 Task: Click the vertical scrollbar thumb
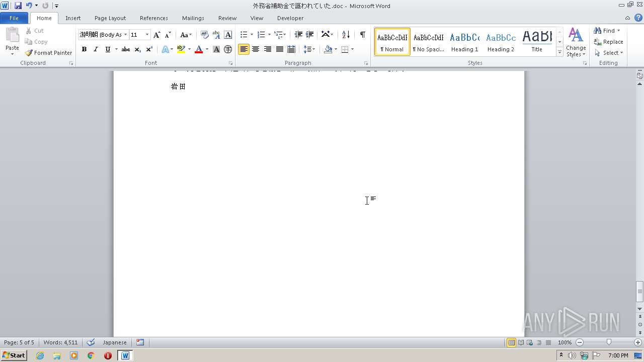(640, 291)
